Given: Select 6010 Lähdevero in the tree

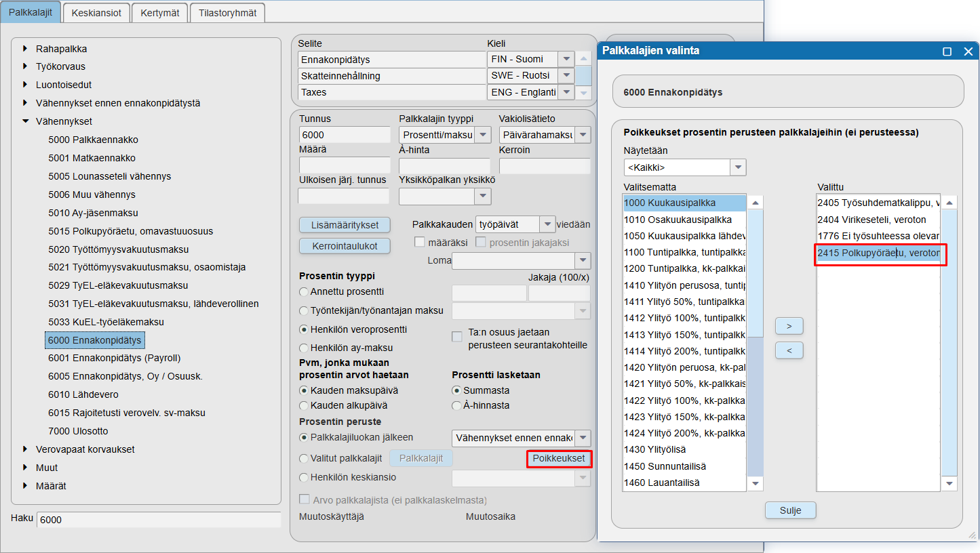Looking at the screenshot, I should [x=83, y=394].
